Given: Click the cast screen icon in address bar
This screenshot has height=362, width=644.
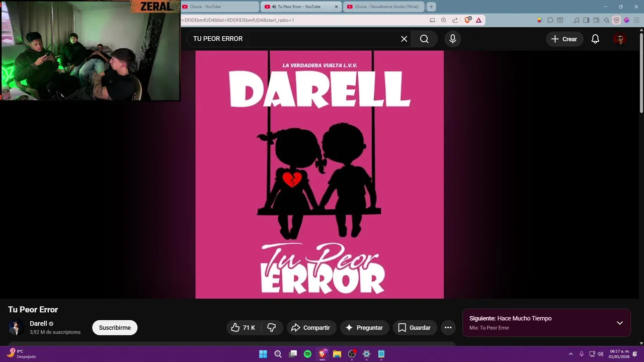Looking at the screenshot, I should [432, 20].
